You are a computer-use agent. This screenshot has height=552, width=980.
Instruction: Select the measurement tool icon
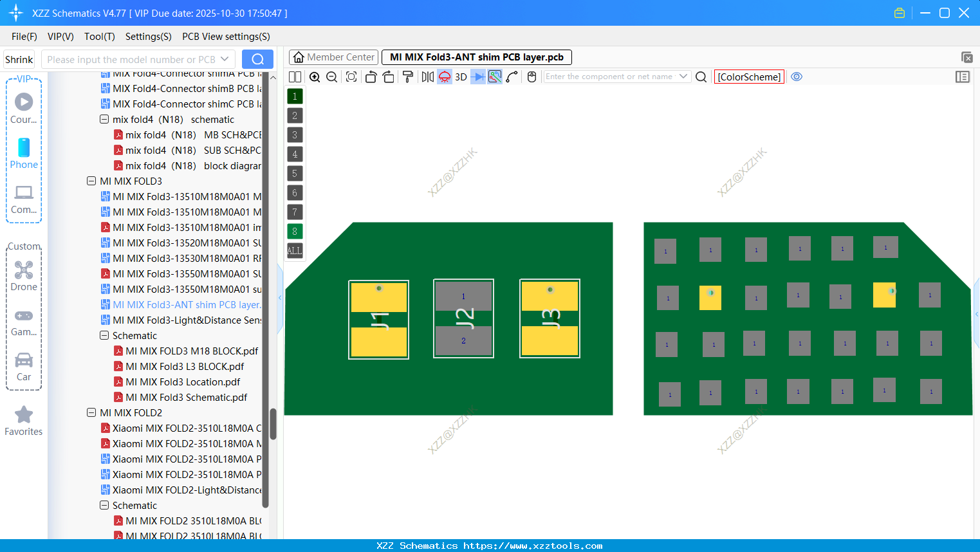coord(510,77)
